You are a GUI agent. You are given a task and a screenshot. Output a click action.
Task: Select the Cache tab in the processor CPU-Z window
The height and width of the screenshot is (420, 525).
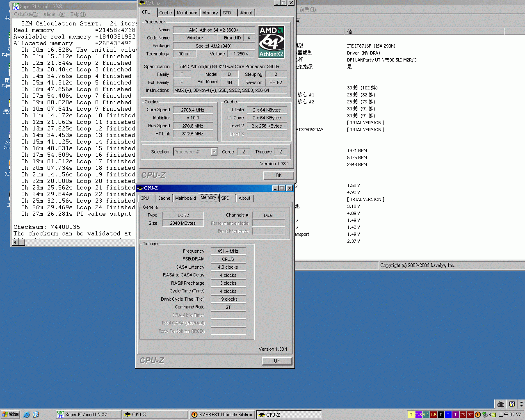(x=166, y=13)
